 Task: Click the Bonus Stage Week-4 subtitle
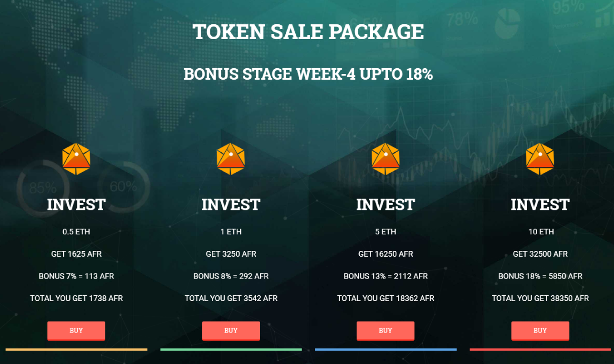(x=308, y=74)
